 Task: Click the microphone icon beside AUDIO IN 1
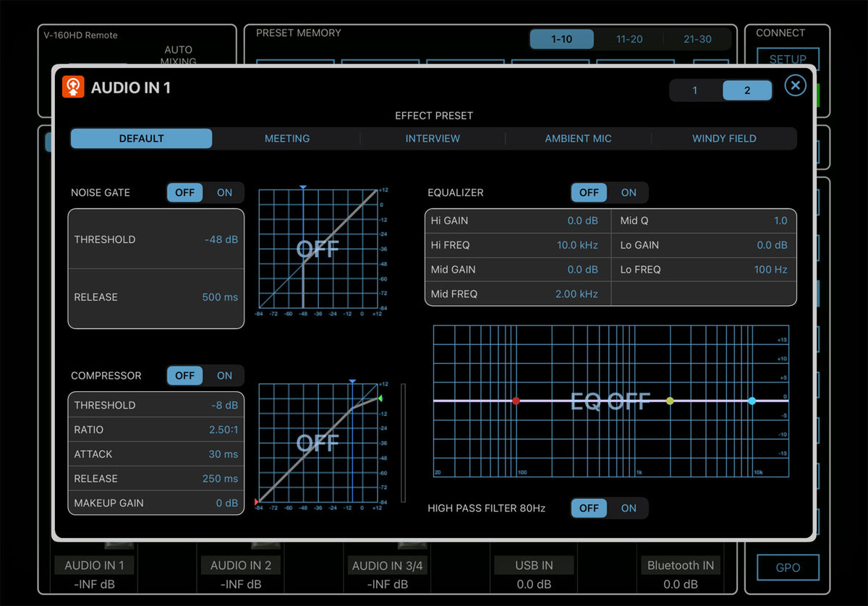[72, 87]
